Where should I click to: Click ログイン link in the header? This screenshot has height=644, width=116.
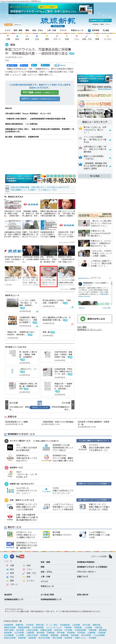click(x=108, y=24)
